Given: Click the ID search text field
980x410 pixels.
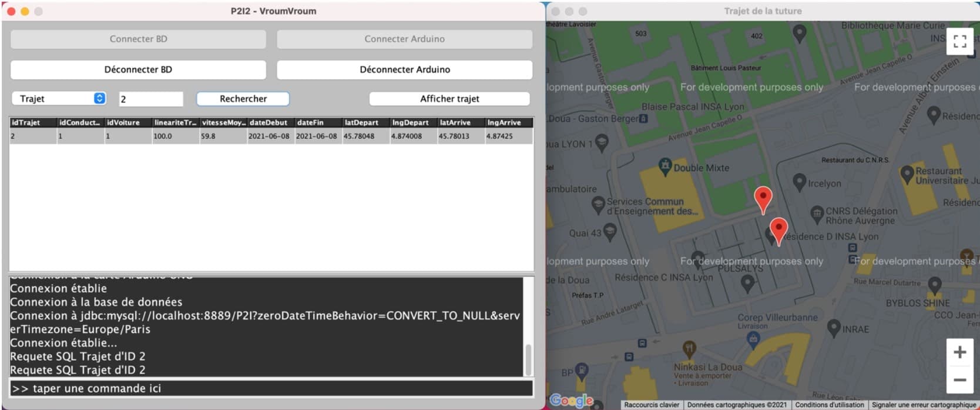Looking at the screenshot, I should [151, 99].
